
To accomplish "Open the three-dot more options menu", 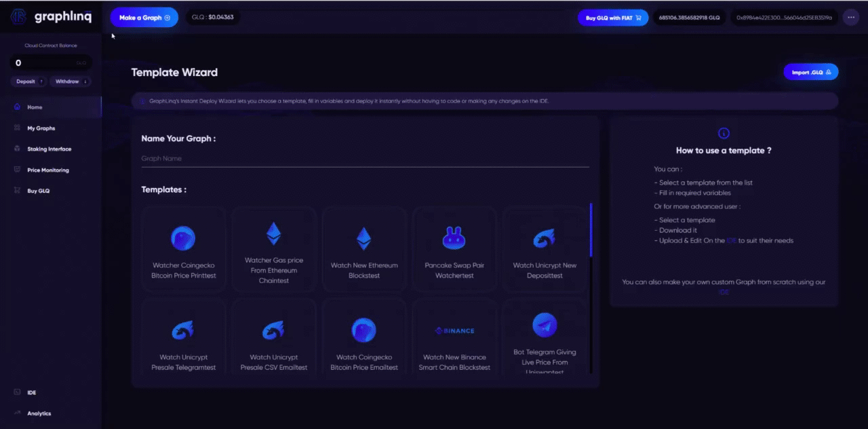I will coord(851,18).
